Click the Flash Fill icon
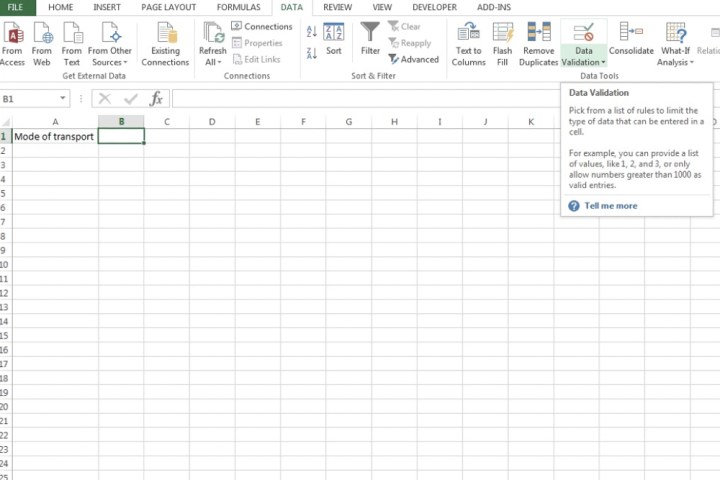This screenshot has width=720, height=480. point(502,34)
